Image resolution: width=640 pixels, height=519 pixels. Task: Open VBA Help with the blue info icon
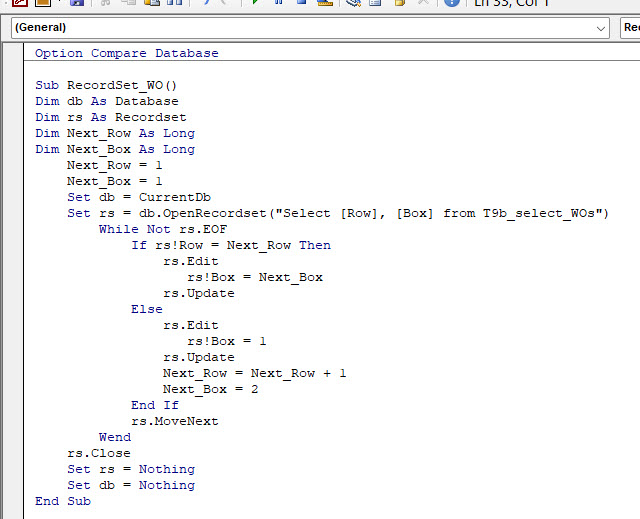[452, 2]
